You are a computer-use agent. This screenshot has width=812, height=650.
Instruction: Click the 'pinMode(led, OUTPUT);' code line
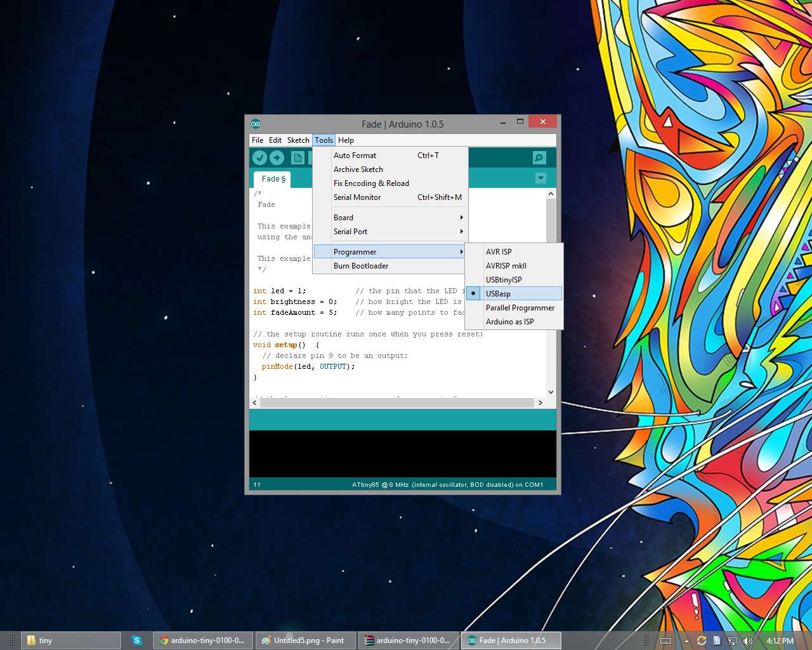[308, 367]
